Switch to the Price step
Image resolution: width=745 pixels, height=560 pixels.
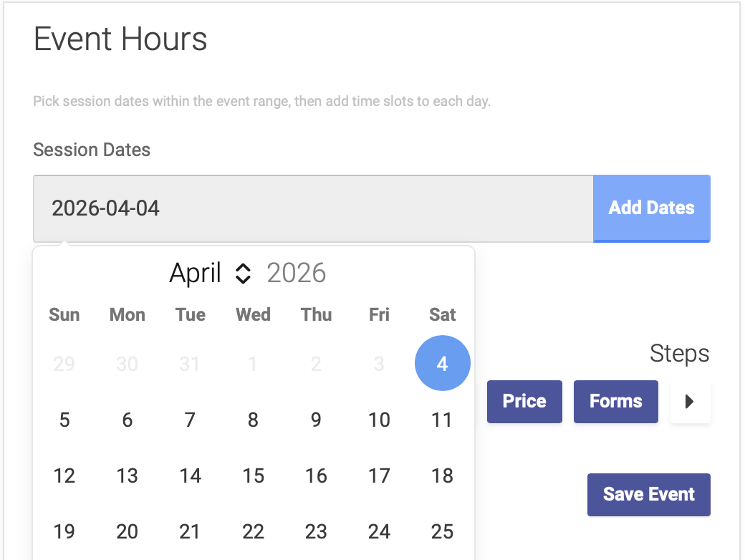(524, 402)
